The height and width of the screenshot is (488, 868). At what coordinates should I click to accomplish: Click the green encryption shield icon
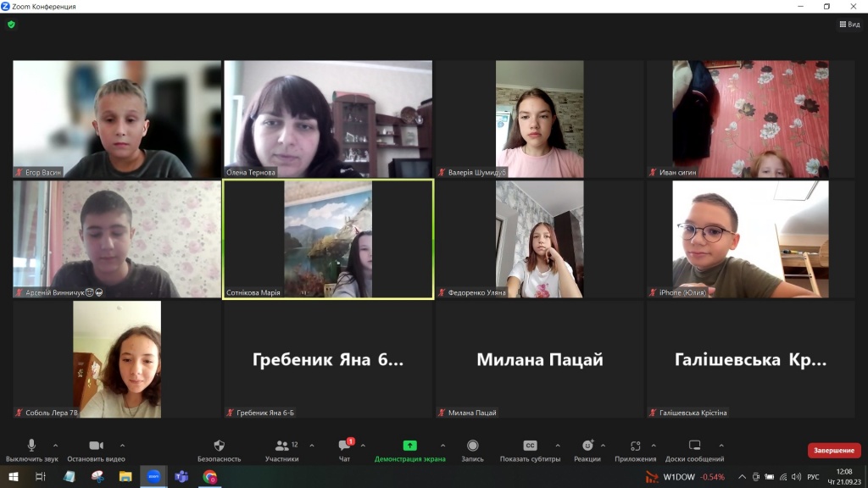(11, 25)
